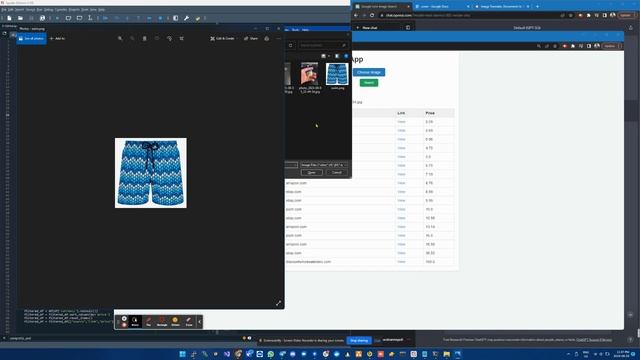The image size is (640, 360).
Task: Toggle the ChatGPT sidebar icon
Action: 408,28
